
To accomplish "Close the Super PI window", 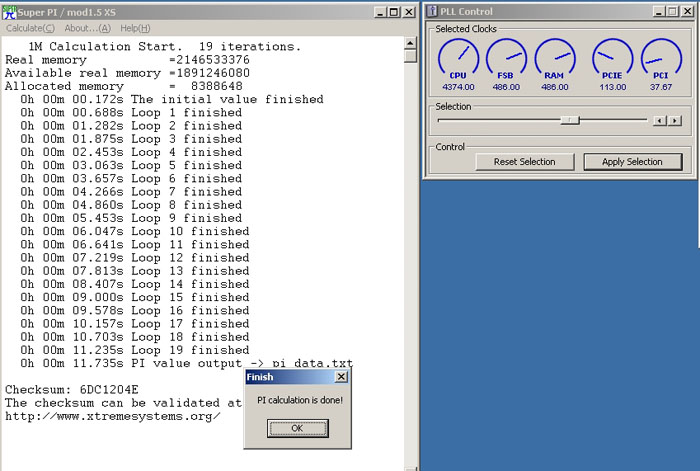I will pos(409,12).
